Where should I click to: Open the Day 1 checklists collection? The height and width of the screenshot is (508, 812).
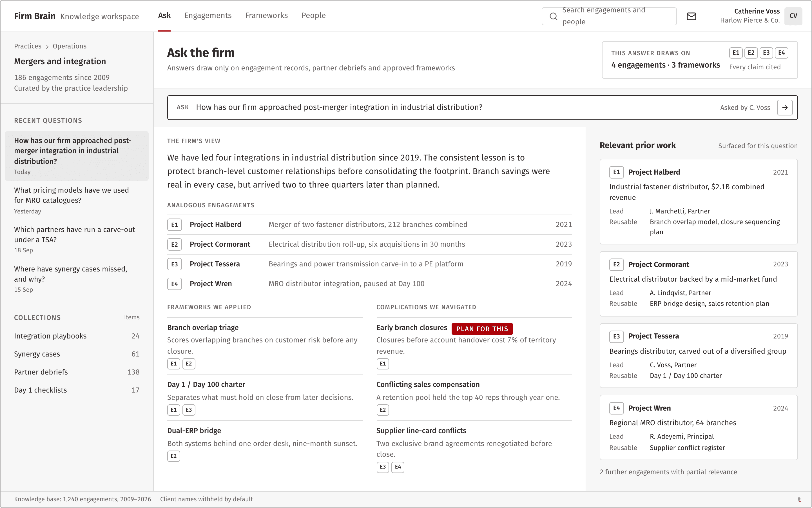pyautogui.click(x=77, y=390)
